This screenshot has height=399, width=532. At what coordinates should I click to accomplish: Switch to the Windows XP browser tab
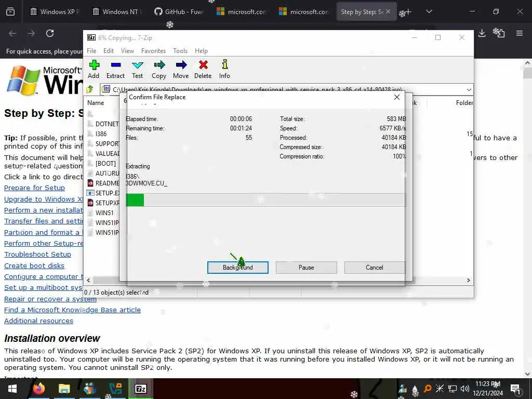(x=54, y=12)
